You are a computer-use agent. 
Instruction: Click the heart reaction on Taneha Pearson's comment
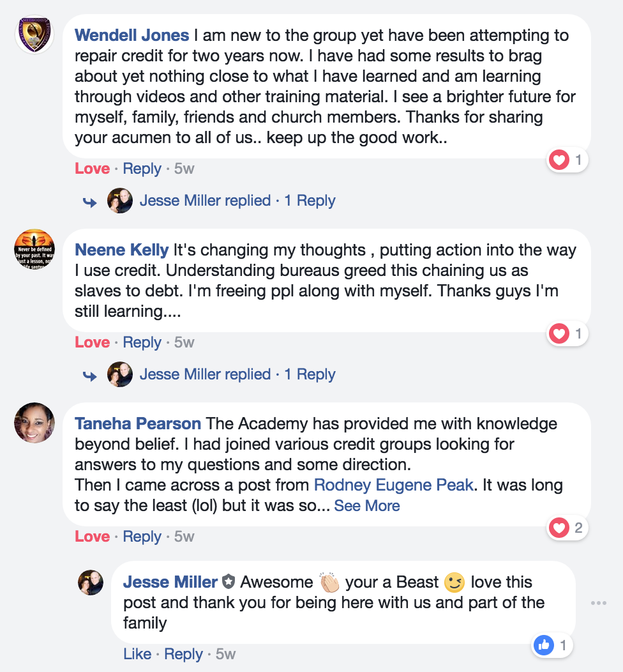pyautogui.click(x=559, y=528)
